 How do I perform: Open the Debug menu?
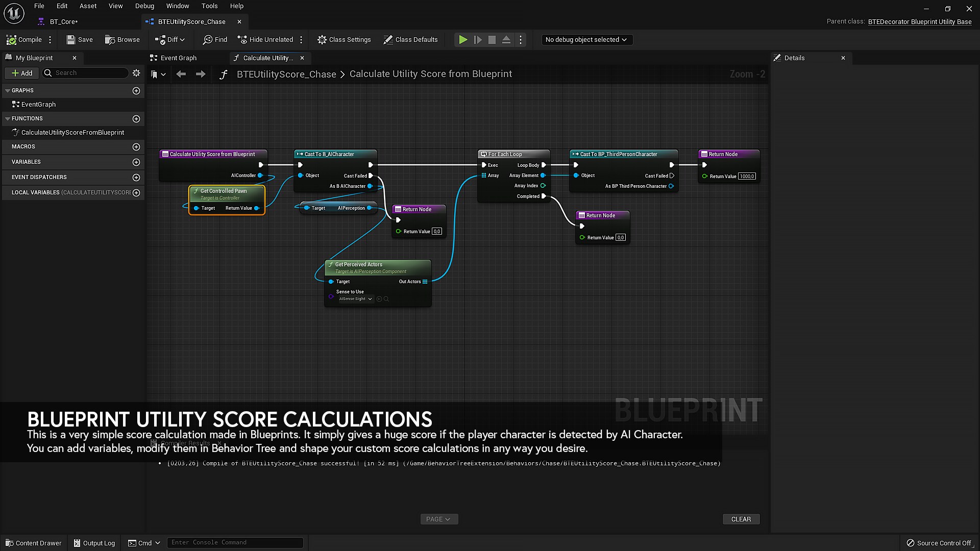pos(144,6)
